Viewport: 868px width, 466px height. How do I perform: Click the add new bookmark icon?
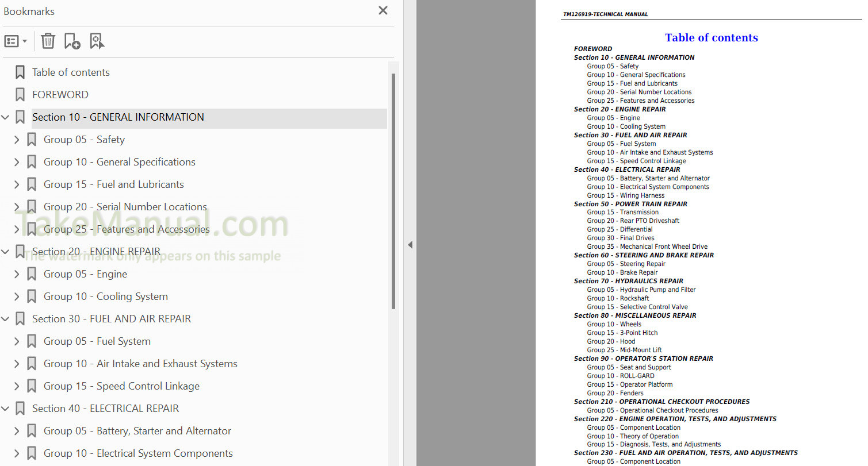[72, 41]
